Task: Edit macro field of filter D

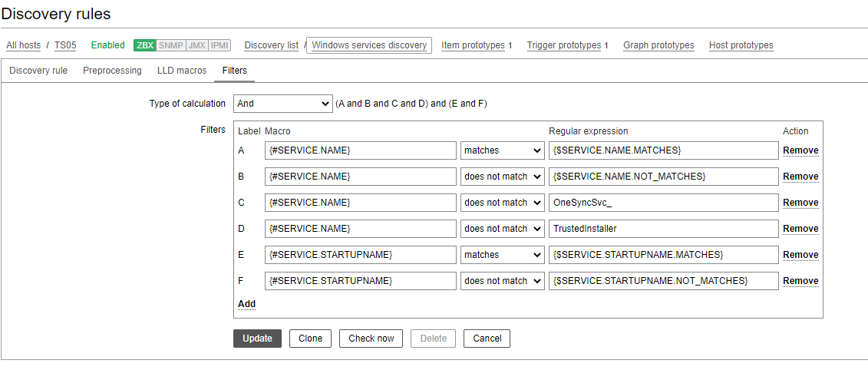Action: coord(361,229)
